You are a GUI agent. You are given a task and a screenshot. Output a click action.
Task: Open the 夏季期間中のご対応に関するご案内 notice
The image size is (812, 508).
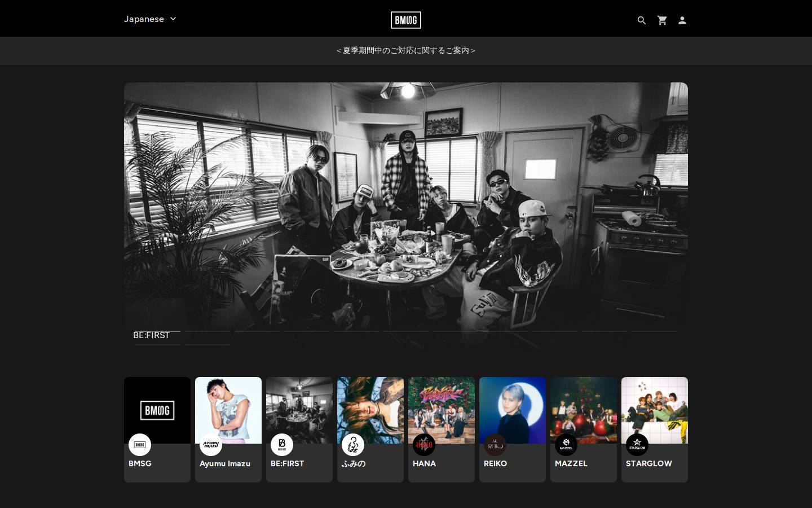pyautogui.click(x=406, y=50)
